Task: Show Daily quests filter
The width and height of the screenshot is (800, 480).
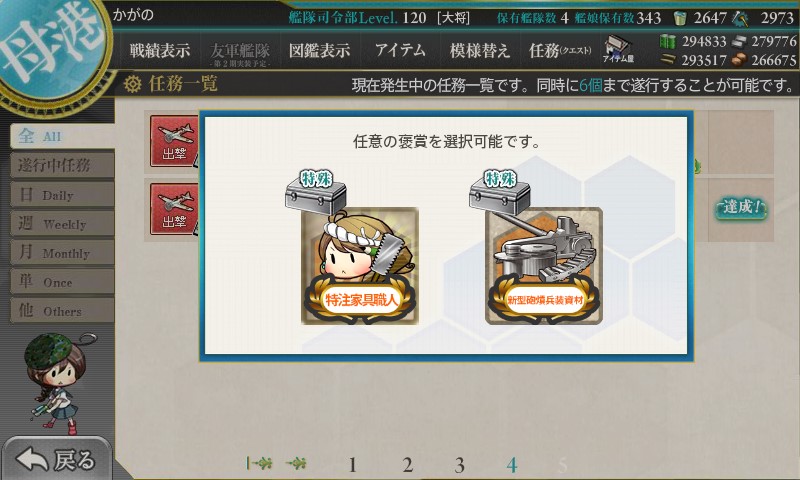Action: point(62,194)
